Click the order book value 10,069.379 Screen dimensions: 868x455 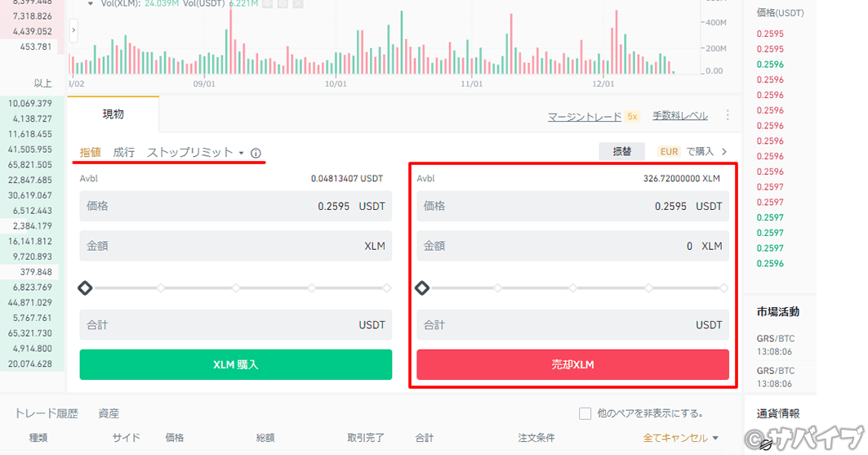click(30, 104)
